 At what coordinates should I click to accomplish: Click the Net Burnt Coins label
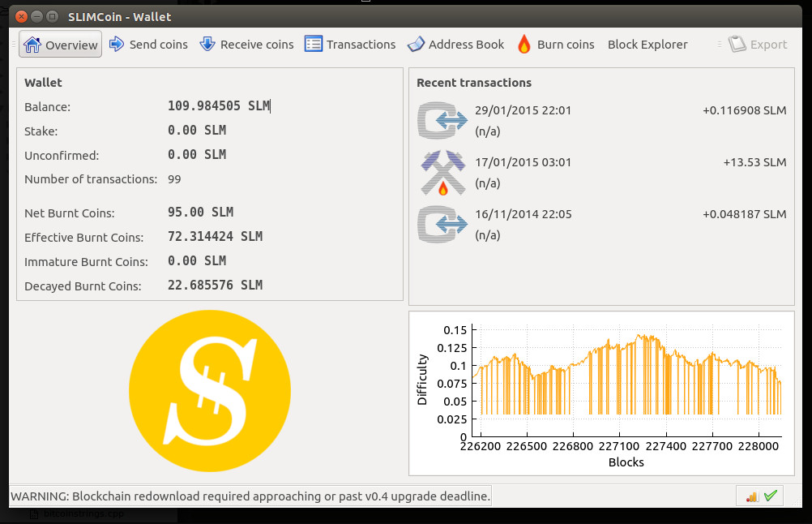70,213
